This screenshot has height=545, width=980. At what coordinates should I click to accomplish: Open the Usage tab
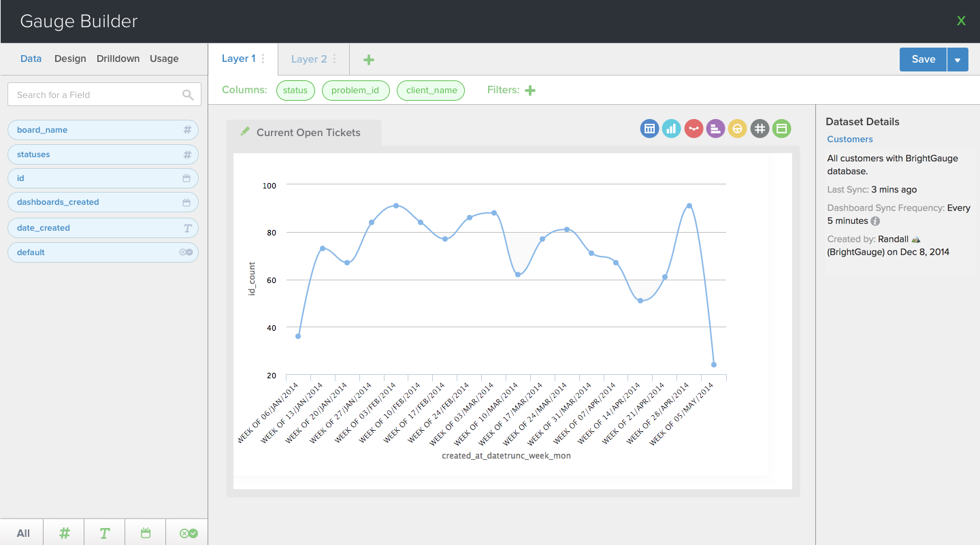pyautogui.click(x=164, y=59)
